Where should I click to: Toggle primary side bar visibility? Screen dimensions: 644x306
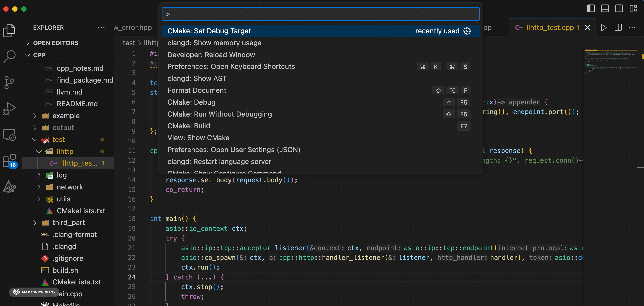pyautogui.click(x=591, y=8)
